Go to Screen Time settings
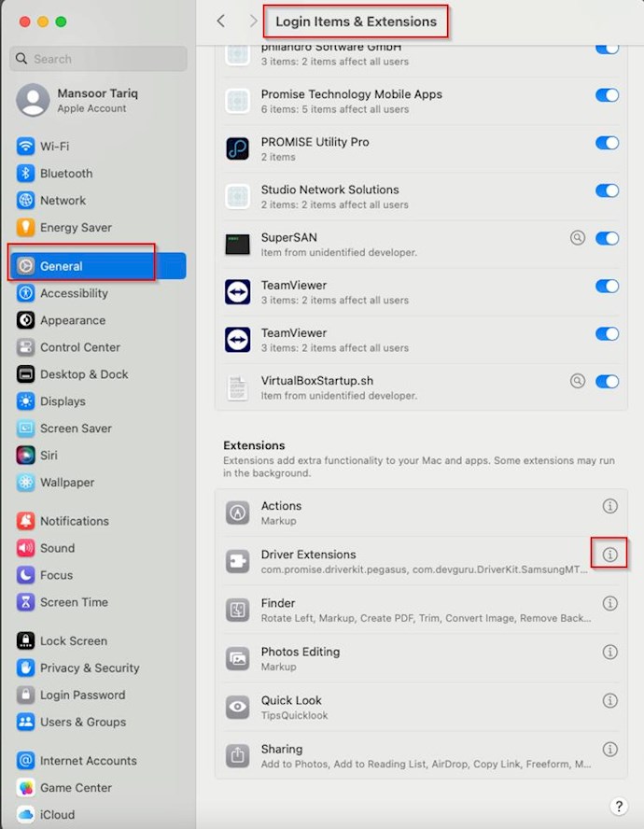 (62, 601)
